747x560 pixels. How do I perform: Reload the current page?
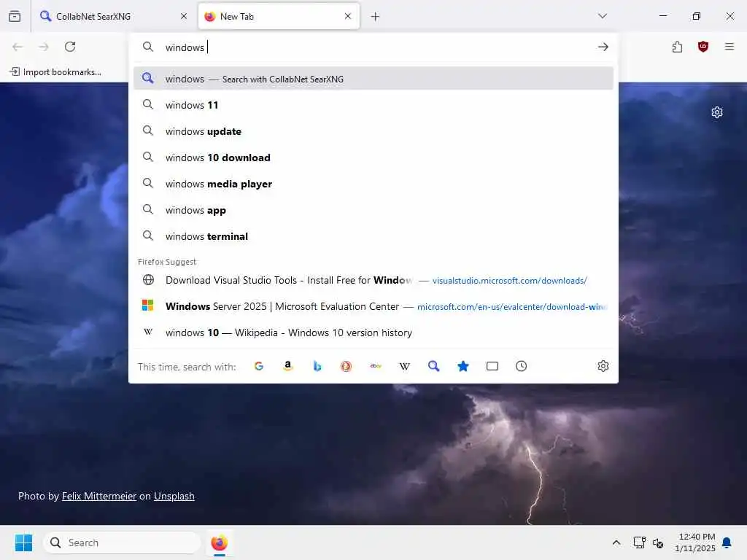tap(70, 47)
